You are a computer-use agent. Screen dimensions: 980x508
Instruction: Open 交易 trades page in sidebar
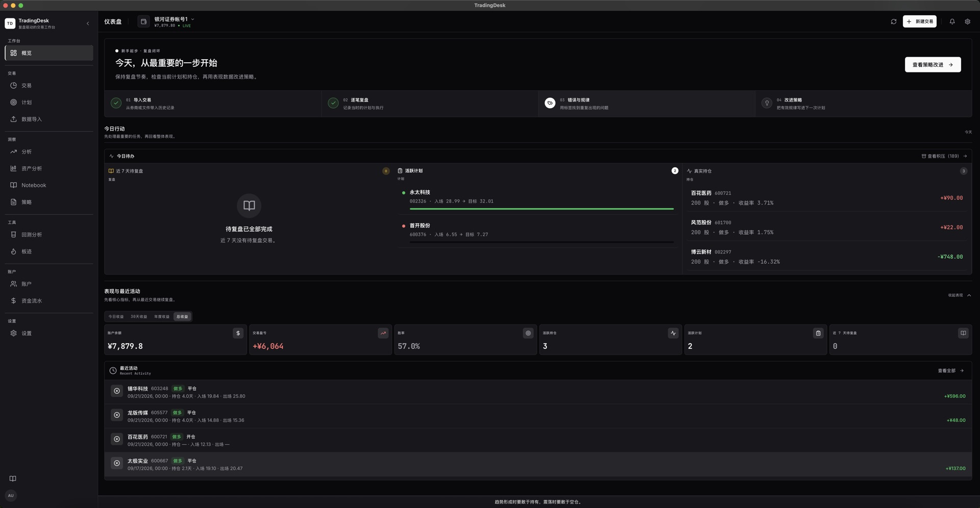pos(49,86)
